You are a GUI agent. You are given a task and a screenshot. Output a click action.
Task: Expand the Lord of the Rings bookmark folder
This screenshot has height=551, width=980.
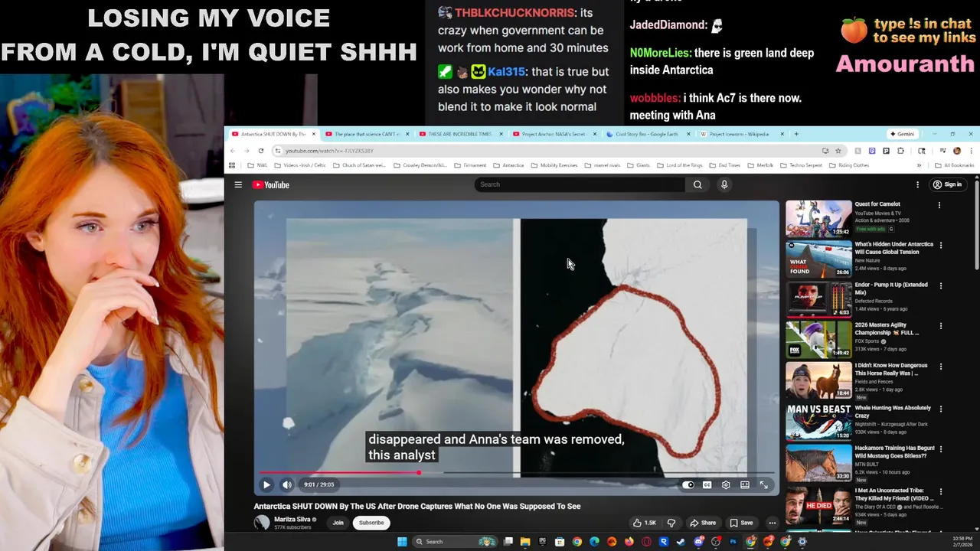[x=679, y=165]
